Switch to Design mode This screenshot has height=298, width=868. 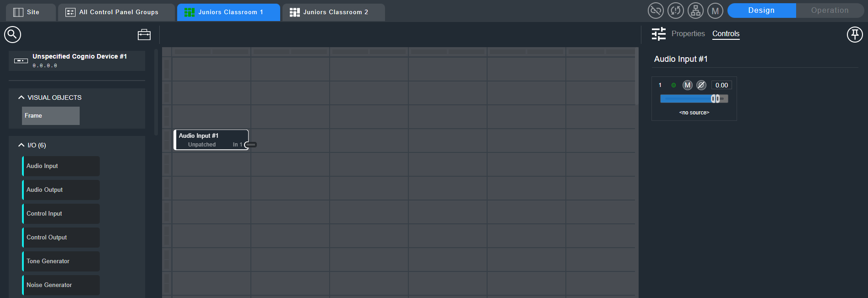762,11
